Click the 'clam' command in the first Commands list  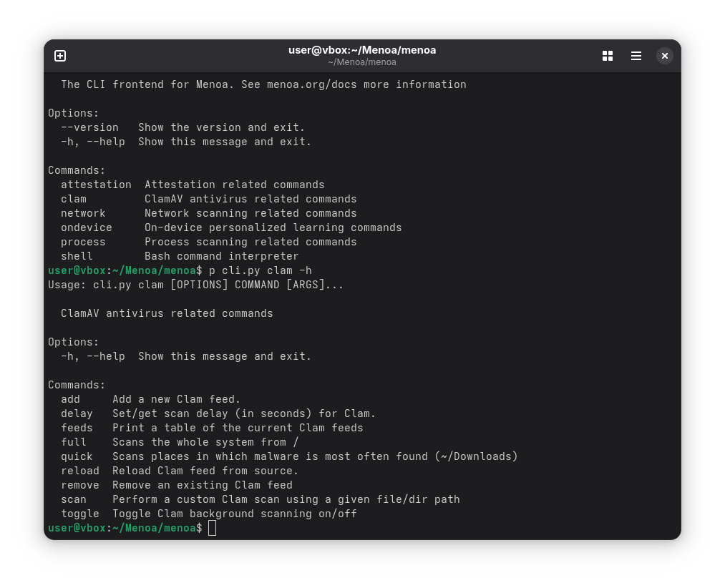[x=74, y=200]
